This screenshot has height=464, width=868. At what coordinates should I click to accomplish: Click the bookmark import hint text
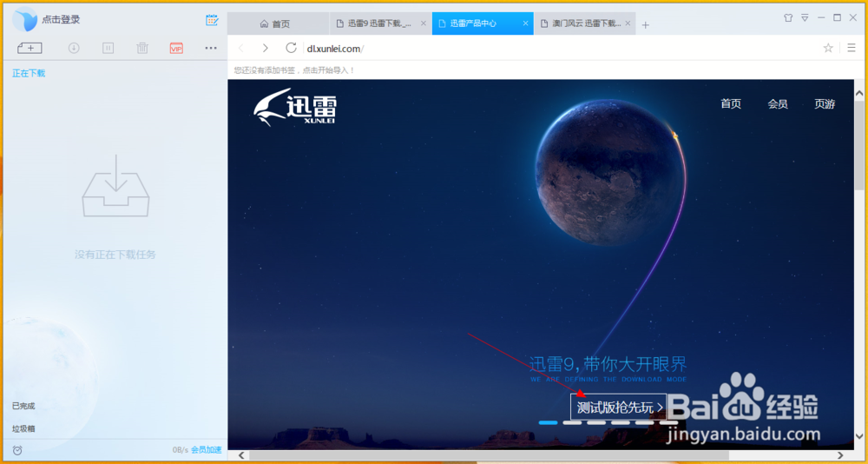(x=294, y=70)
